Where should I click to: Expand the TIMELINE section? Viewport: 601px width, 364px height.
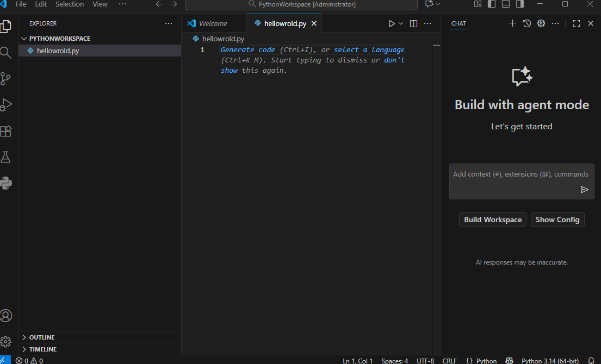point(100,349)
